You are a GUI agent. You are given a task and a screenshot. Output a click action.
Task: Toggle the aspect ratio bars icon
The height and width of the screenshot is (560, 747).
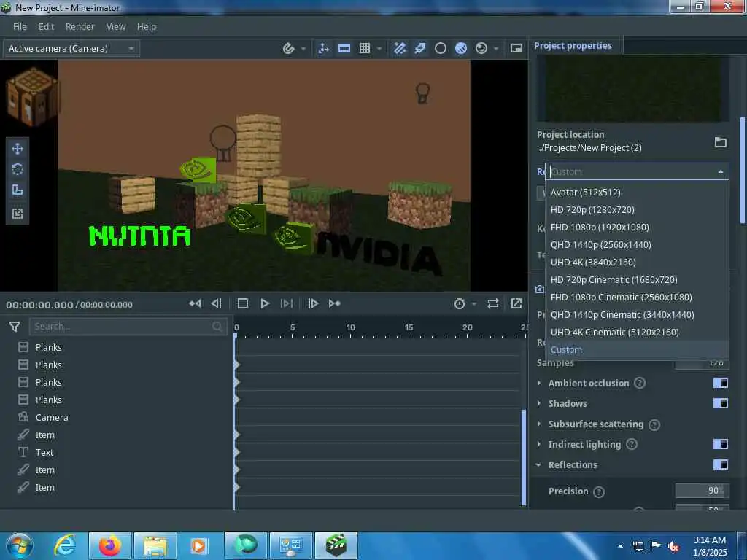[x=344, y=48]
